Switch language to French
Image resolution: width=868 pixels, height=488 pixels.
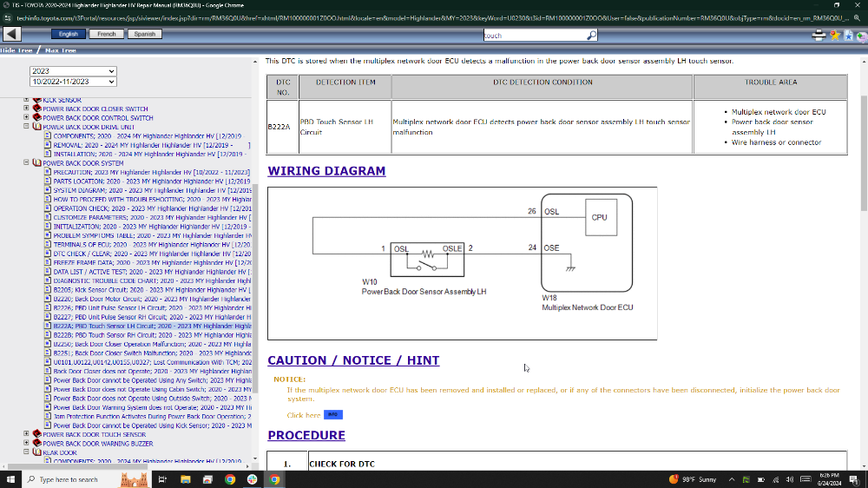click(106, 34)
